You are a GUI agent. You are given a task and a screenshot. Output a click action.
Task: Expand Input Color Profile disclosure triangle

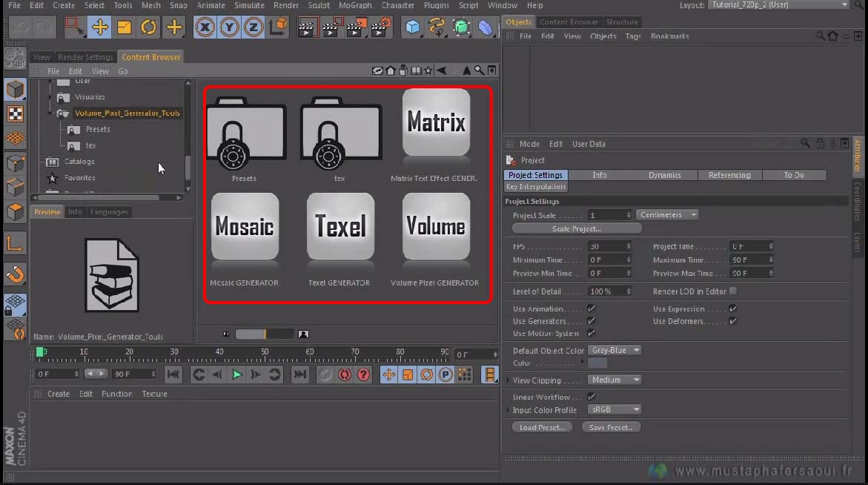(508, 410)
